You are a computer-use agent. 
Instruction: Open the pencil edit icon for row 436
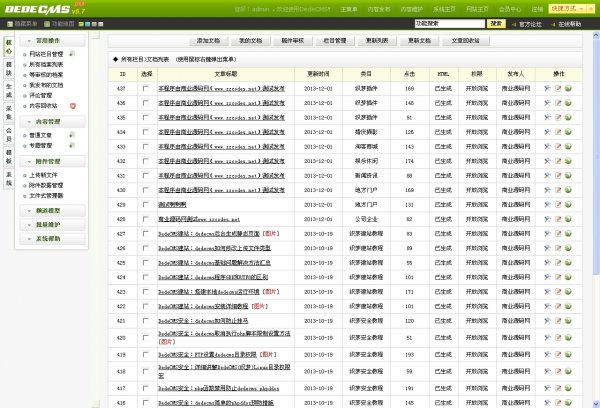coord(558,103)
